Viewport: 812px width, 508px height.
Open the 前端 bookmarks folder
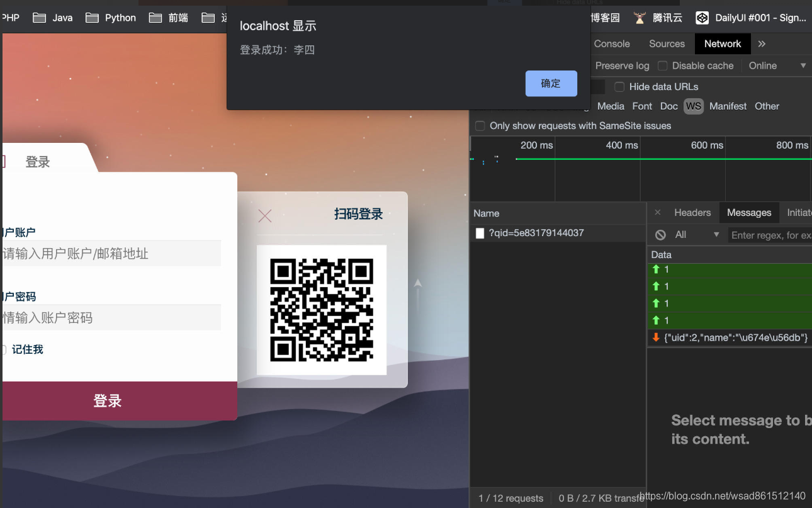pyautogui.click(x=169, y=18)
